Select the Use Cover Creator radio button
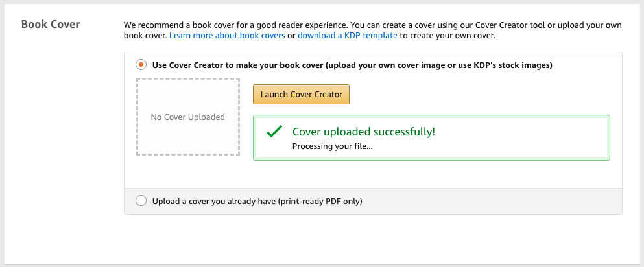Image resolution: width=644 pixels, height=267 pixels. 141,65
